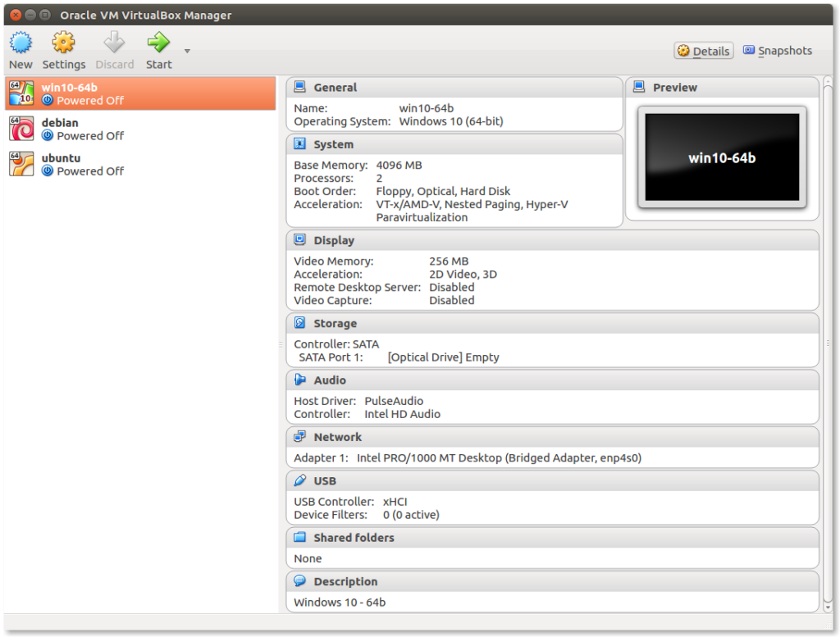Click the win10-64b preview thumbnail

721,157
